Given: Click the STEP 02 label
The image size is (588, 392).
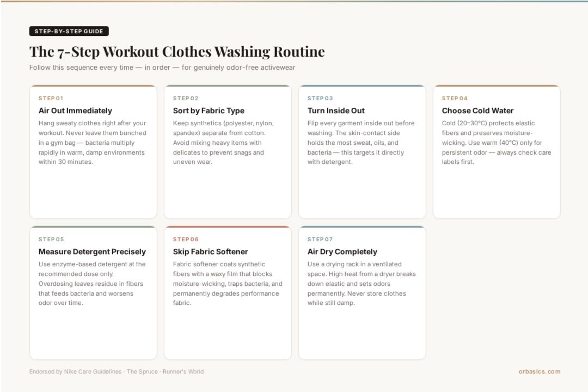Looking at the screenshot, I should click(x=186, y=99).
